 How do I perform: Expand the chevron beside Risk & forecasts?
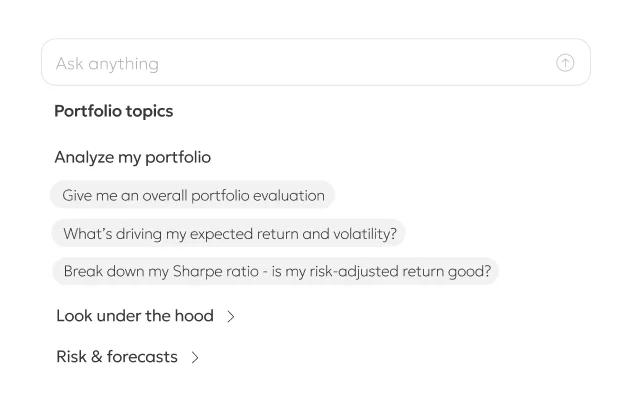coord(195,357)
